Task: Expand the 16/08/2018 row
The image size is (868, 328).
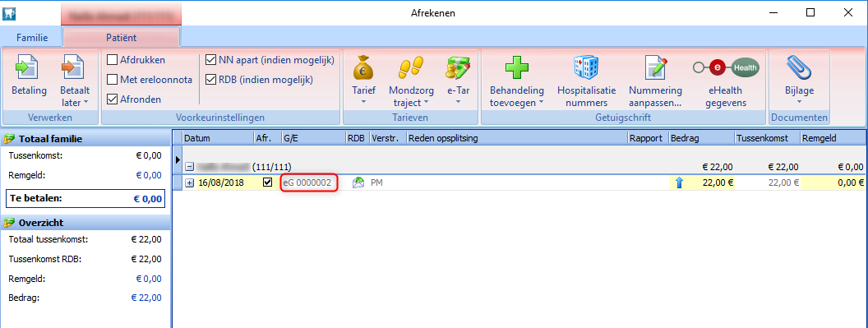Action: click(189, 182)
